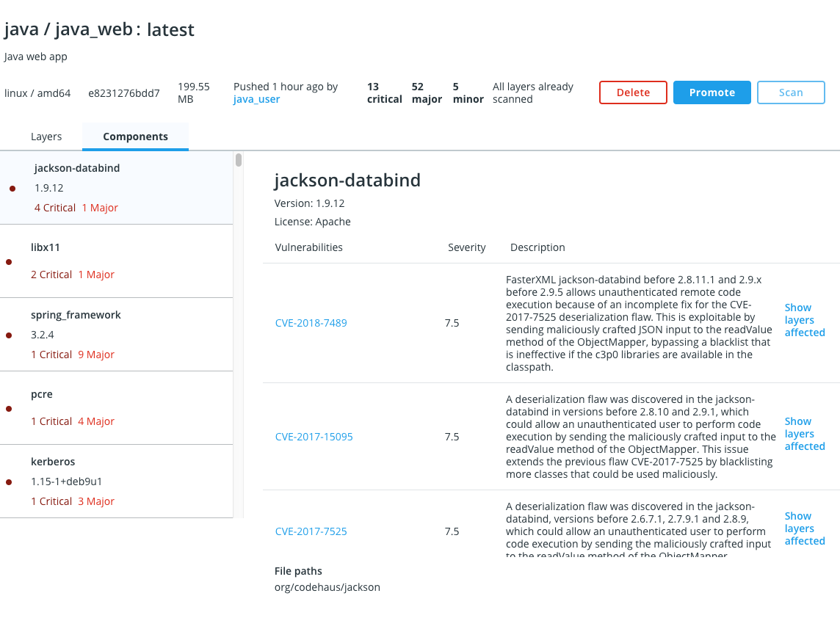This screenshot has height=618, width=840.
Task: Click '9 Major' under spring_framework
Action: click(x=96, y=355)
